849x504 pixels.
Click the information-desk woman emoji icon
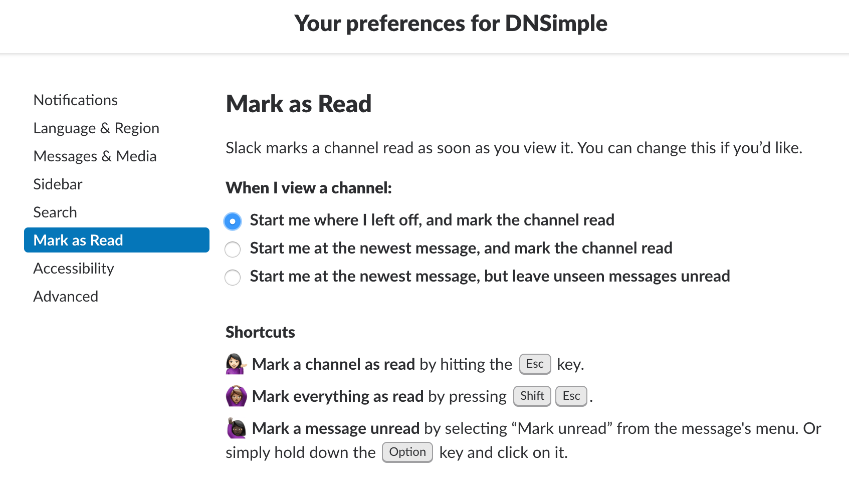[236, 364]
